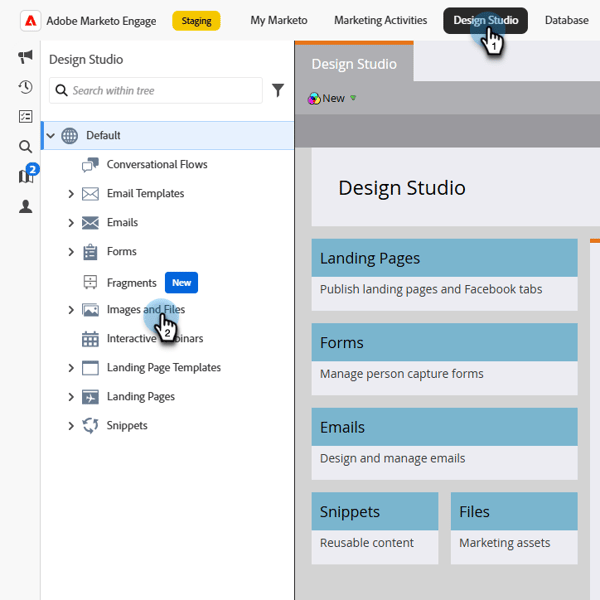Expand the Landing Page Templates folder
This screenshot has height=600, width=600.
tap(71, 368)
